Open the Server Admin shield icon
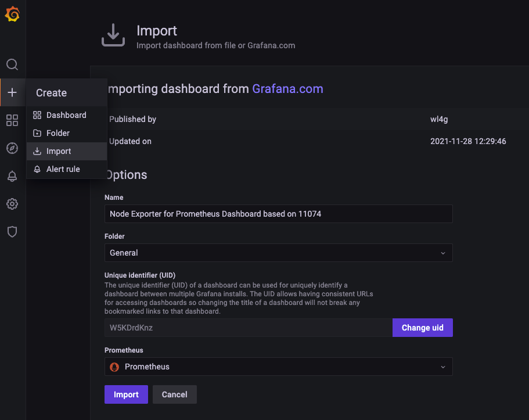This screenshot has height=420, width=529. [x=12, y=232]
